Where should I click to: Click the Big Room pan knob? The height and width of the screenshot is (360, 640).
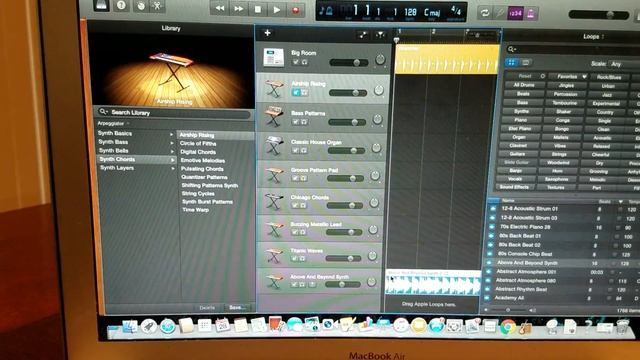[x=380, y=59]
